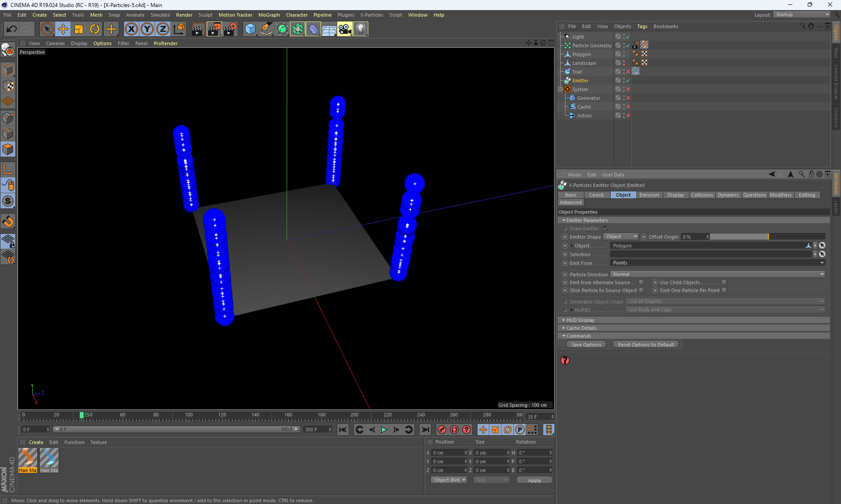841x504 pixels.
Task: Open the Camera object icon
Action: click(x=345, y=29)
